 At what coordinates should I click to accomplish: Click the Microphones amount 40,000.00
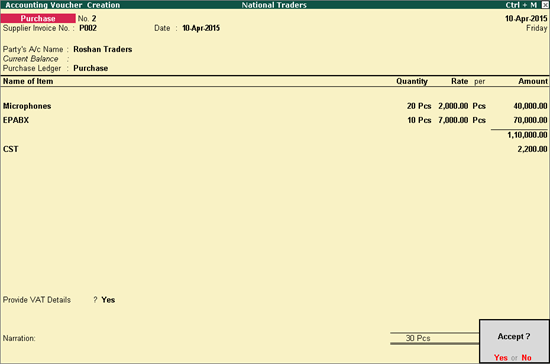[530, 106]
